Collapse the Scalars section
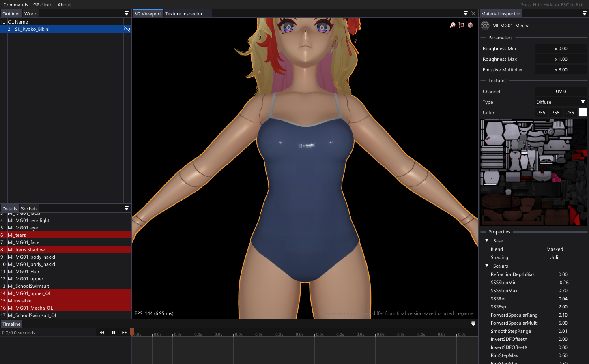This screenshot has width=589, height=364. pyautogui.click(x=487, y=266)
